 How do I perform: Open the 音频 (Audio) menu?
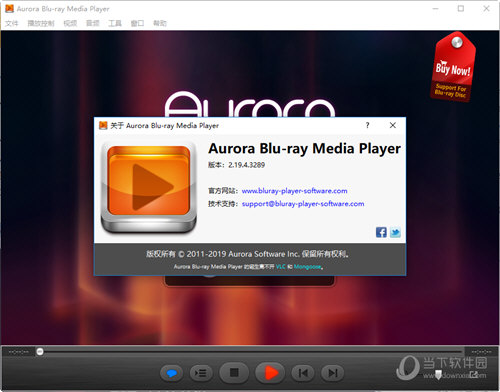[x=93, y=23]
